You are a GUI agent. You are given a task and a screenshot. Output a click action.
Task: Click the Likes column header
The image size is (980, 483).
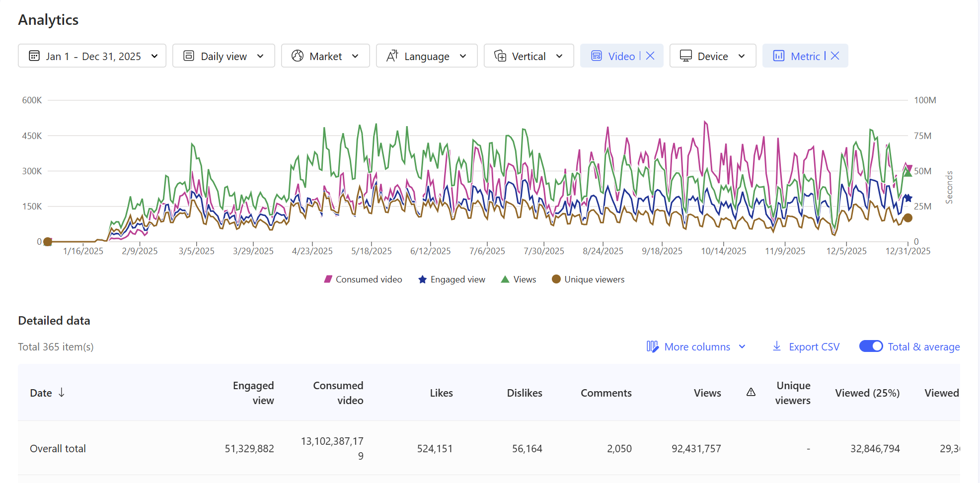441,393
